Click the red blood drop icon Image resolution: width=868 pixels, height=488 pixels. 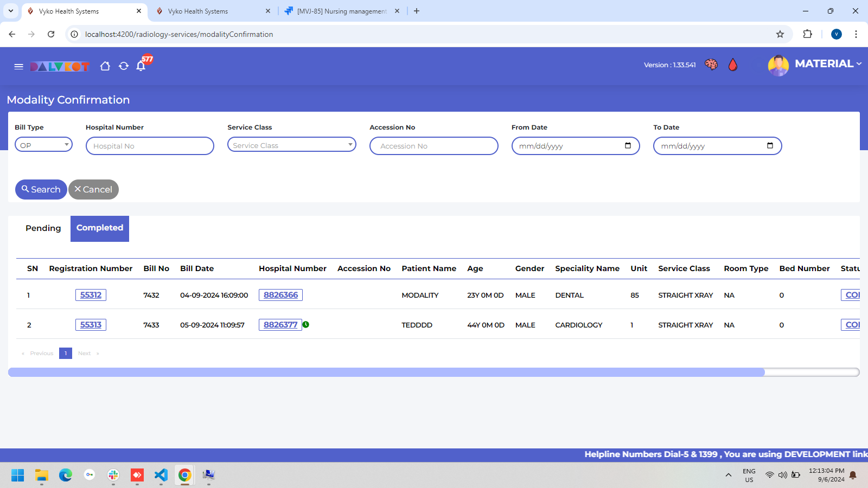[733, 65]
